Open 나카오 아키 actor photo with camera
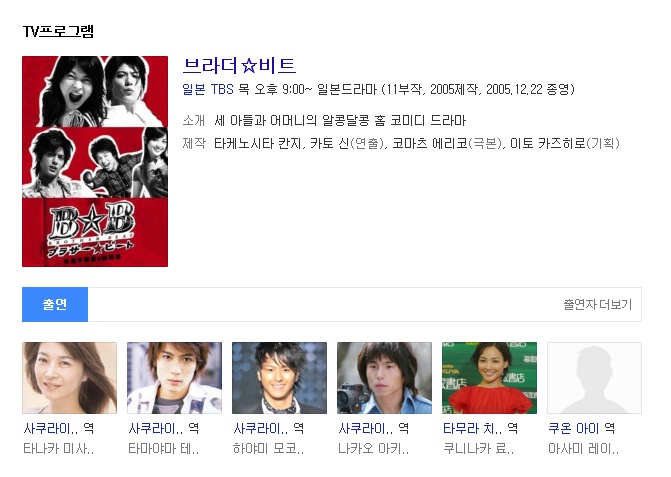The width and height of the screenshot is (671, 477). click(384, 378)
